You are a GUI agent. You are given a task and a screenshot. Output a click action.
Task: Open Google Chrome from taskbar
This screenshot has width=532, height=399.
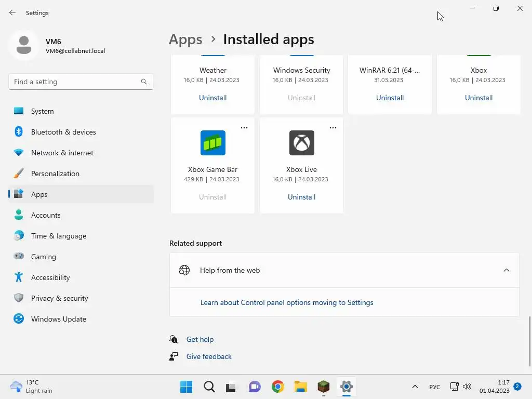277,387
